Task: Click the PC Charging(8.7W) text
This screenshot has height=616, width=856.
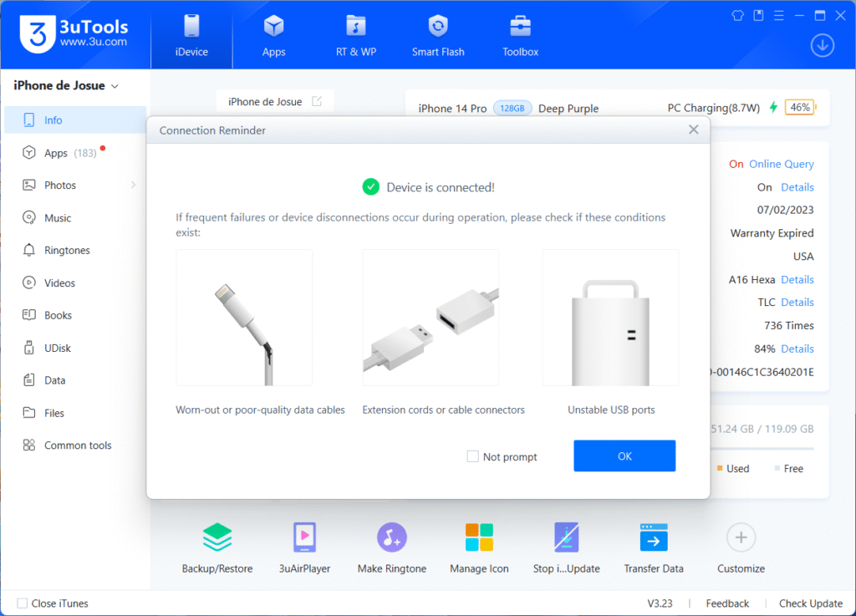Action: pos(714,108)
